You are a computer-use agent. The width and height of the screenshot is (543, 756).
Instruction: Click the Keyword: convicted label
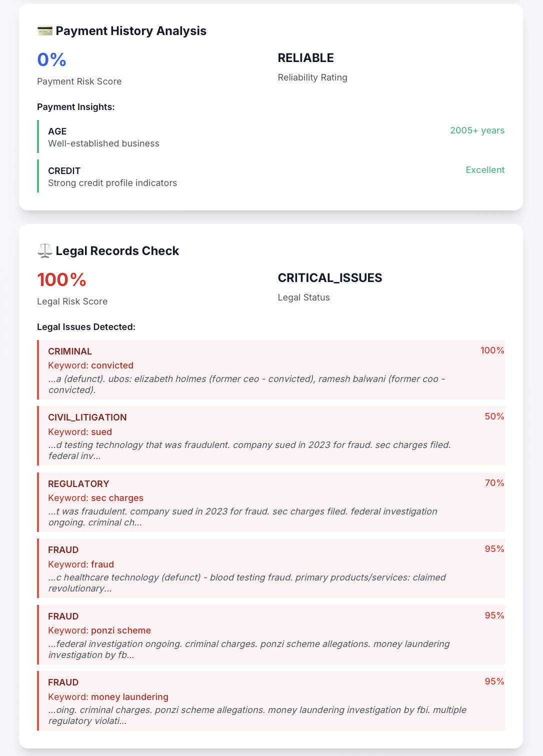(91, 365)
